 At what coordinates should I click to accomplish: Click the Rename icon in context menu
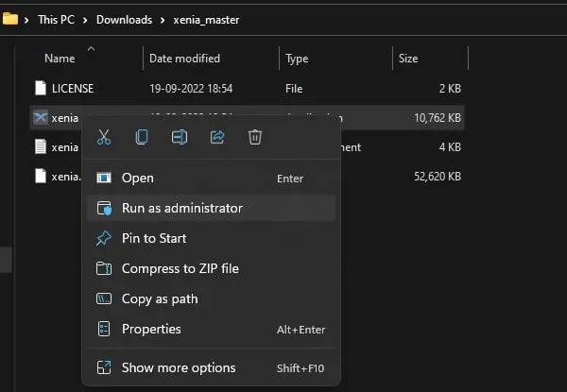tap(180, 137)
